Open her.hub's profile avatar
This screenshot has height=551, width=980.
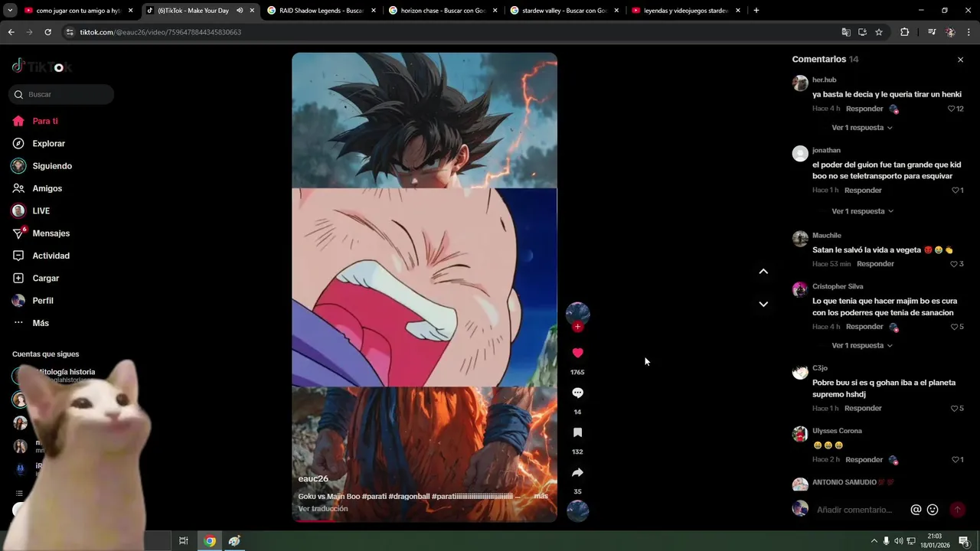[800, 83]
